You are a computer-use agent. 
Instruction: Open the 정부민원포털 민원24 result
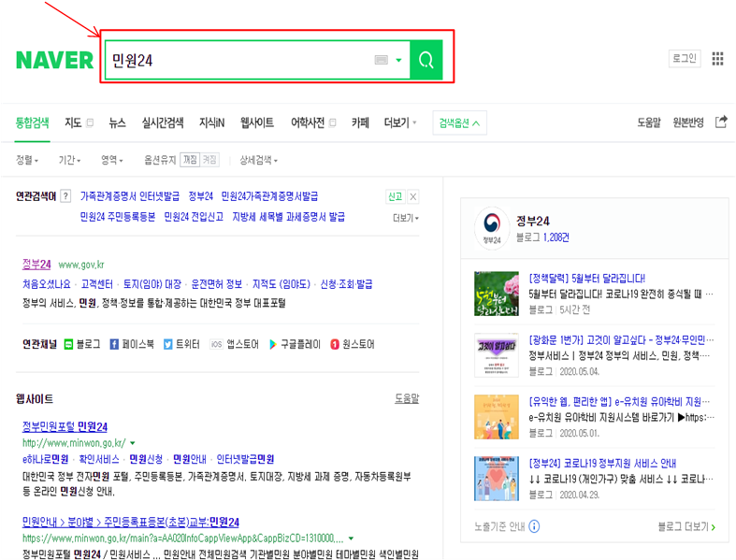(x=65, y=426)
